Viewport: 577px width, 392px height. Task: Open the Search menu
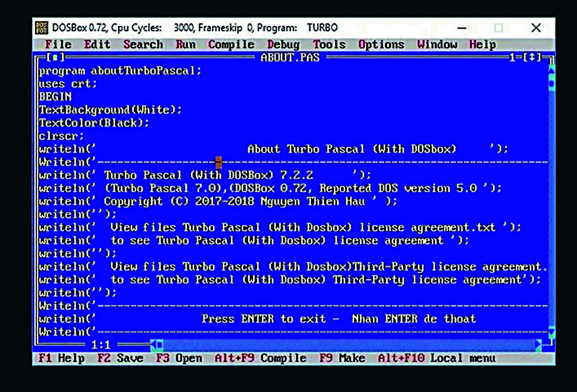point(143,44)
